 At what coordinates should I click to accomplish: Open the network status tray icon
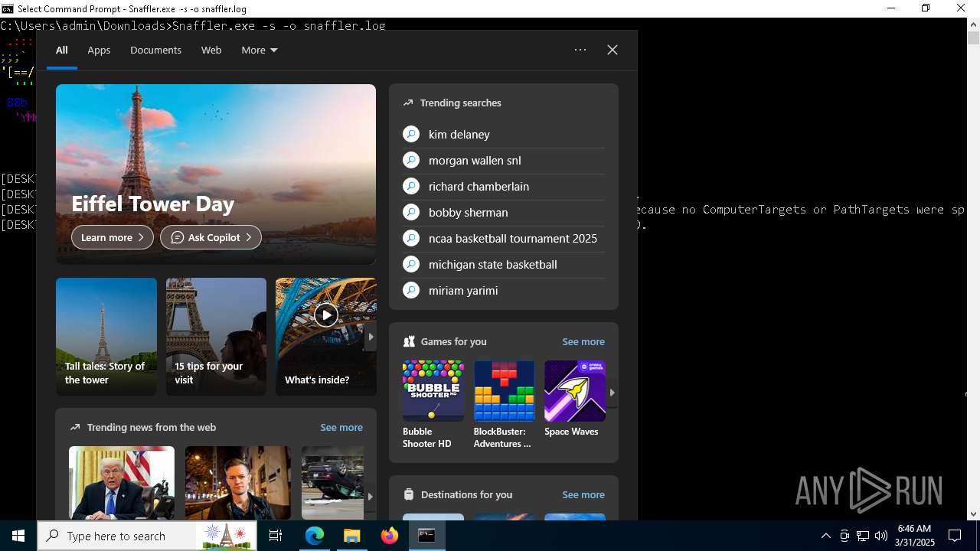[x=863, y=536]
